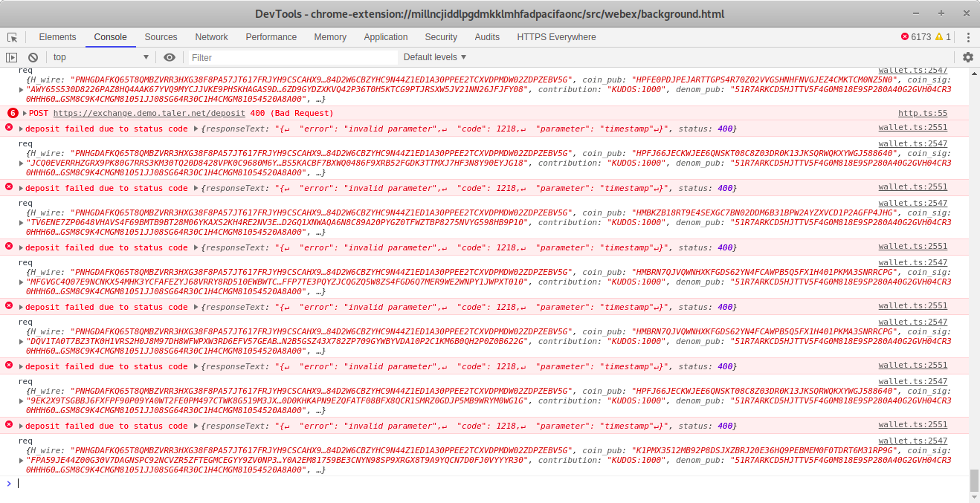
Task: Toggle the live expression eye icon
Action: pyautogui.click(x=170, y=57)
